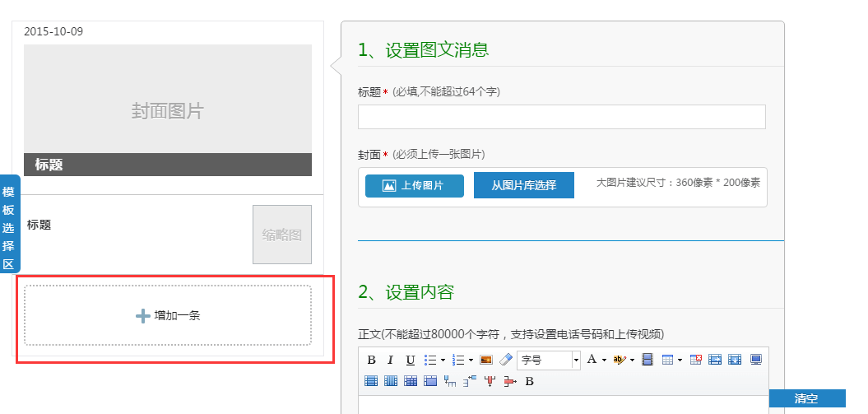Open the insert table dropdown arrow
The width and height of the screenshot is (868, 414).
point(680,361)
